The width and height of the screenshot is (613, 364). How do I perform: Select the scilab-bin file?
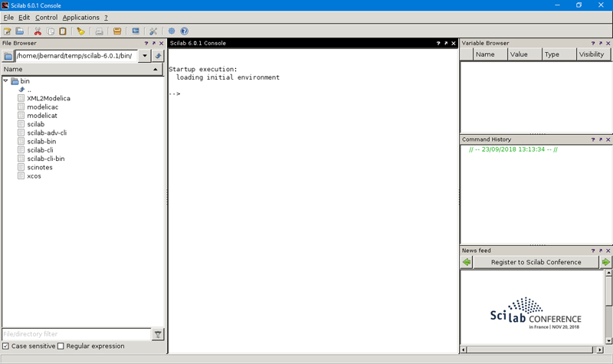pyautogui.click(x=41, y=142)
